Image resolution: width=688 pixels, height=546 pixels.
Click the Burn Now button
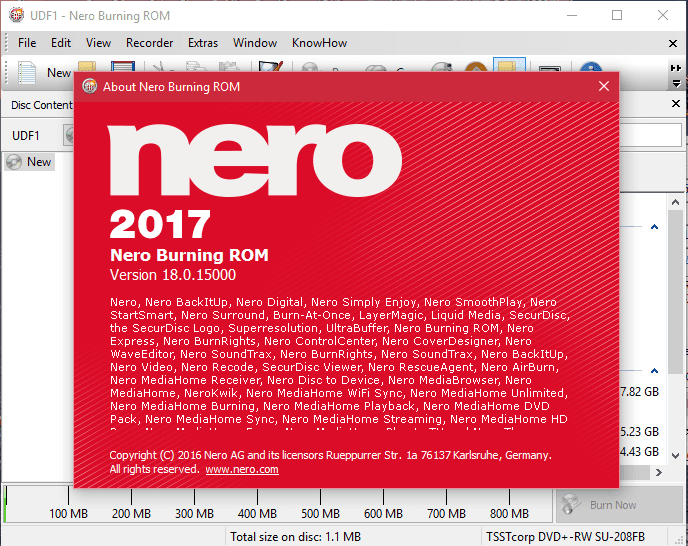click(620, 505)
